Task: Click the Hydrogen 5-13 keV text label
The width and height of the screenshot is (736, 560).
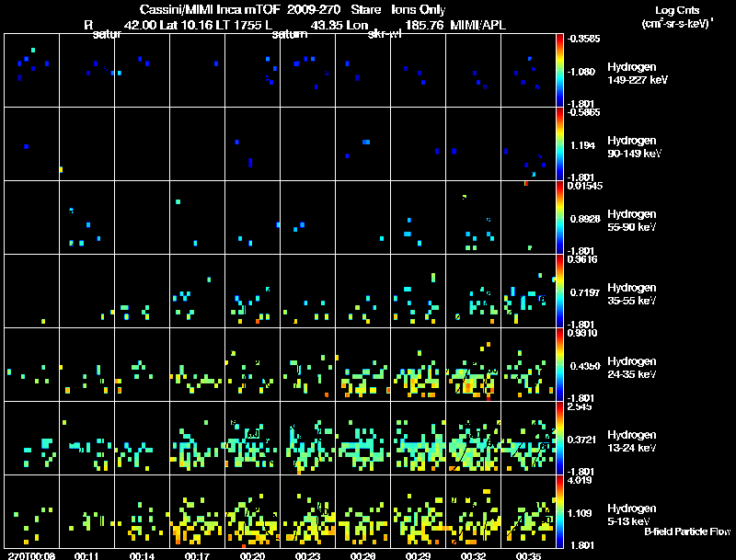Action: pos(632,513)
